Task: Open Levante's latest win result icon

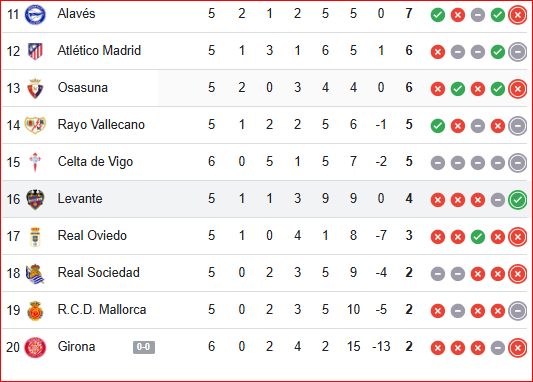Action: [518, 200]
